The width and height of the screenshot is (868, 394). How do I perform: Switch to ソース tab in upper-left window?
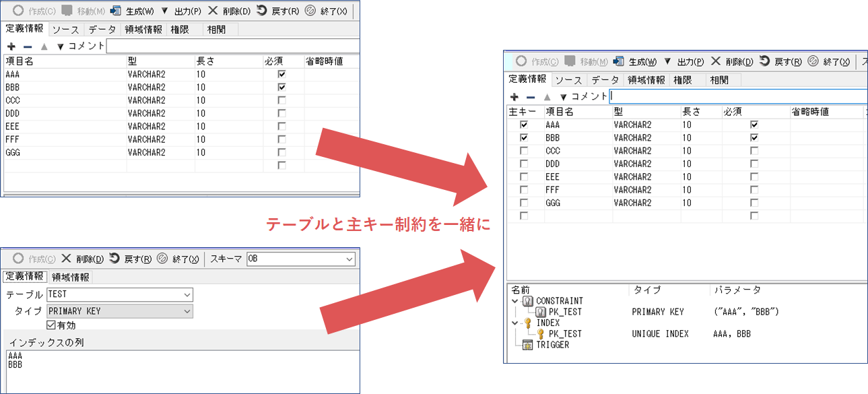click(65, 30)
